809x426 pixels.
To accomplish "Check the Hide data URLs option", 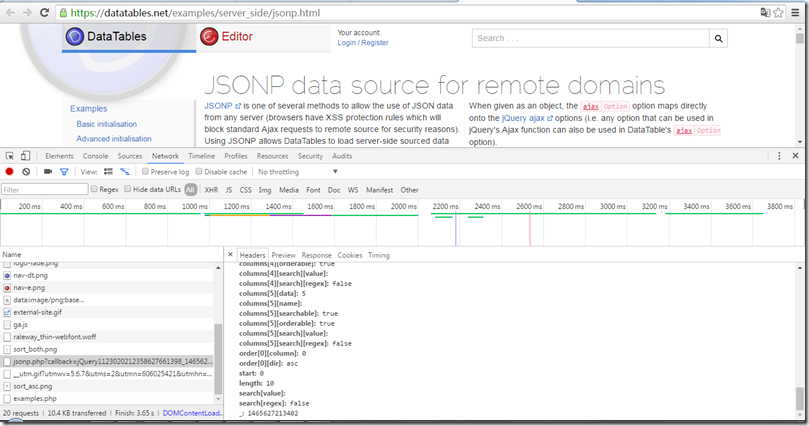I will tap(127, 189).
